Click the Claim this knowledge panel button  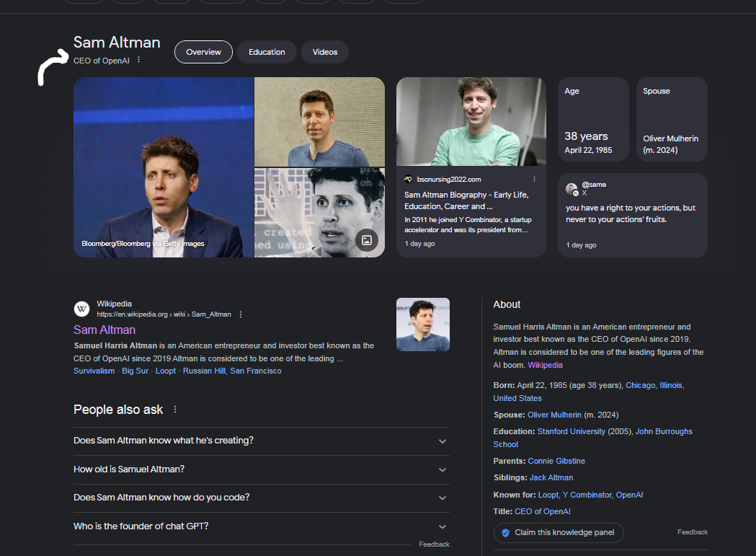click(x=559, y=533)
